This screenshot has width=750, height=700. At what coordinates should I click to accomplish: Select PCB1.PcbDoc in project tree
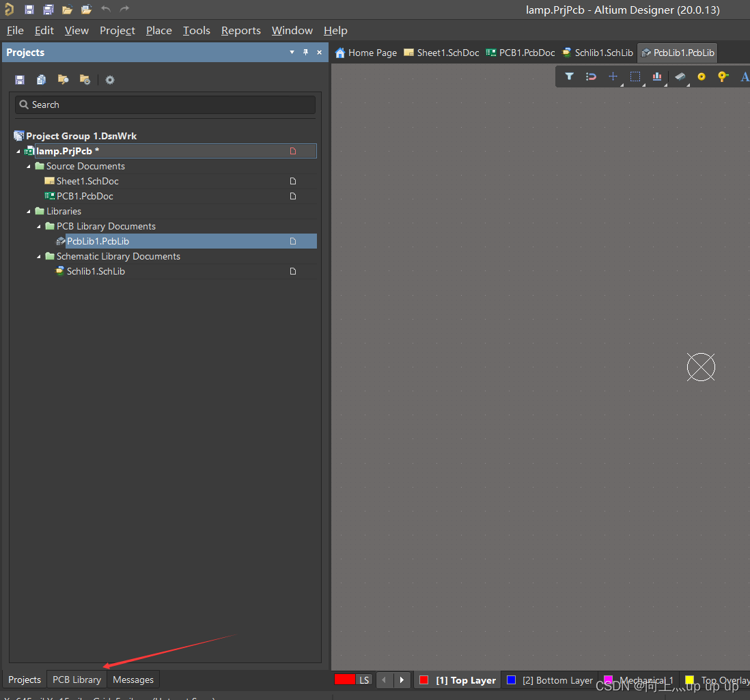pos(85,197)
